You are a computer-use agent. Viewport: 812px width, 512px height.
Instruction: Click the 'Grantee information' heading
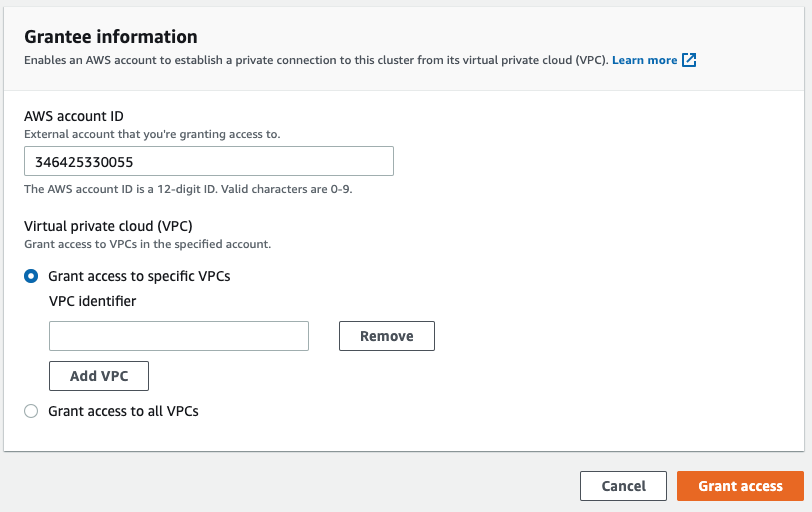110,37
